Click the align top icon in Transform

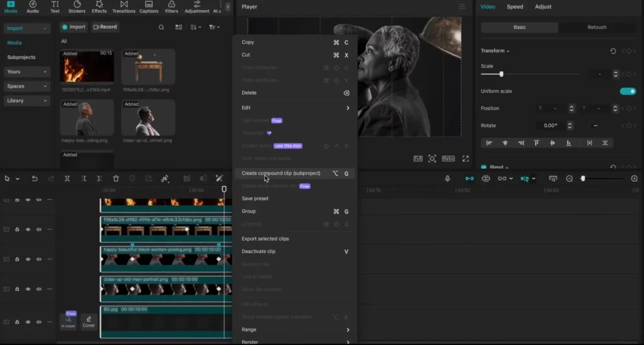[536, 143]
